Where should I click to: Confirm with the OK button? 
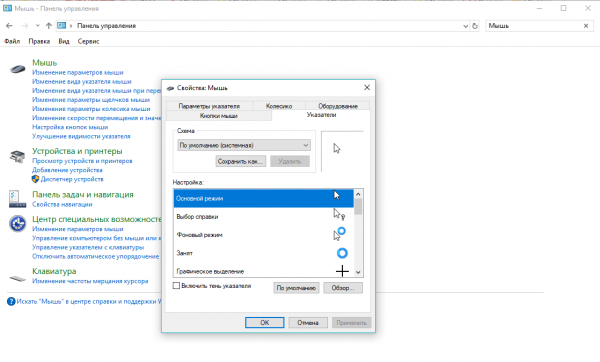tap(264, 323)
